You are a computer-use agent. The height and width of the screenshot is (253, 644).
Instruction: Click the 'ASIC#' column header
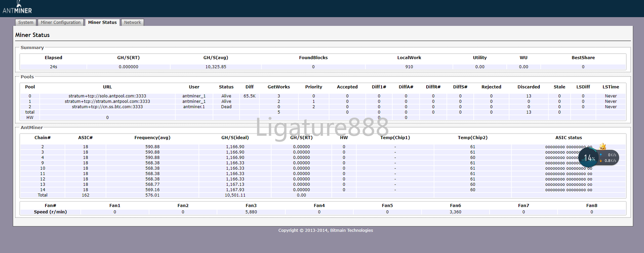tap(85, 138)
